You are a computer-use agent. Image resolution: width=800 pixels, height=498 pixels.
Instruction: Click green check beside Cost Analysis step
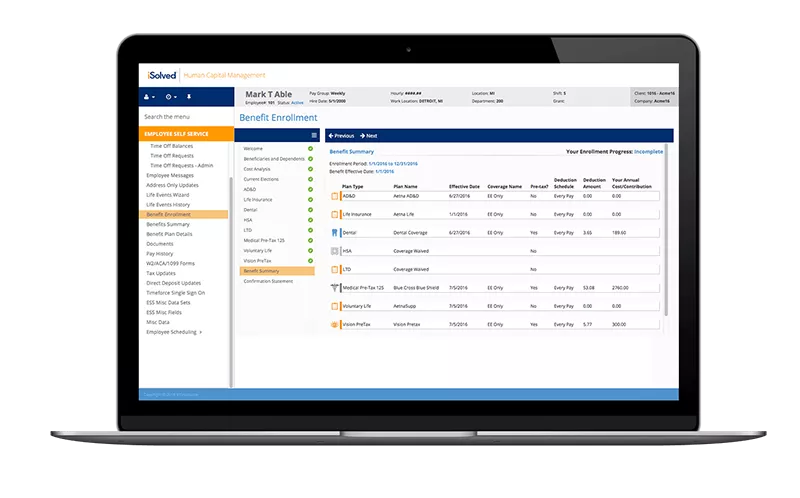(310, 169)
